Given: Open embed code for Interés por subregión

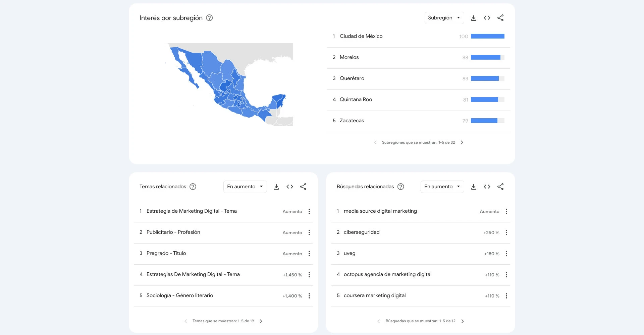Looking at the screenshot, I should (x=487, y=18).
